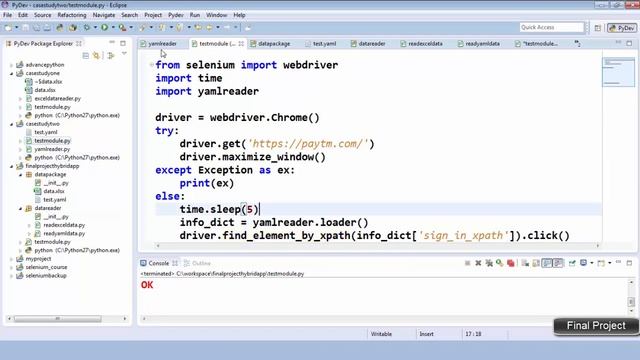Toggle show console on standard error change

tap(558, 263)
